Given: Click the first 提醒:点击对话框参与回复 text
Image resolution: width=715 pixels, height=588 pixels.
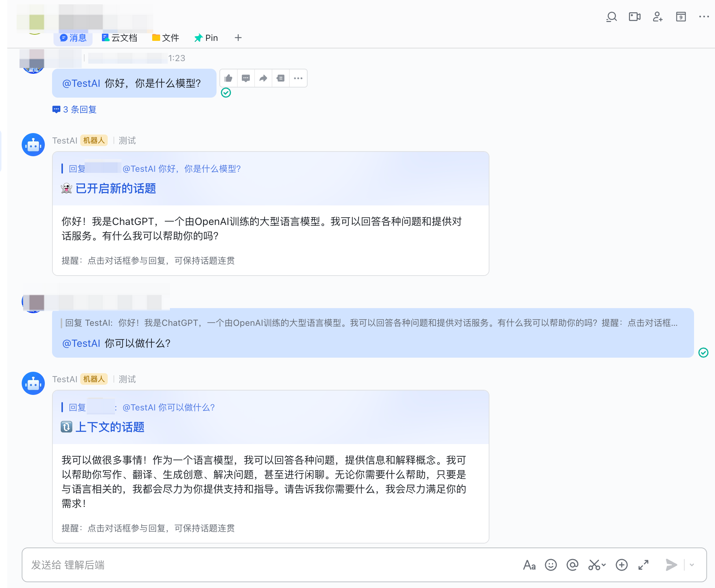Looking at the screenshot, I should tap(148, 261).
